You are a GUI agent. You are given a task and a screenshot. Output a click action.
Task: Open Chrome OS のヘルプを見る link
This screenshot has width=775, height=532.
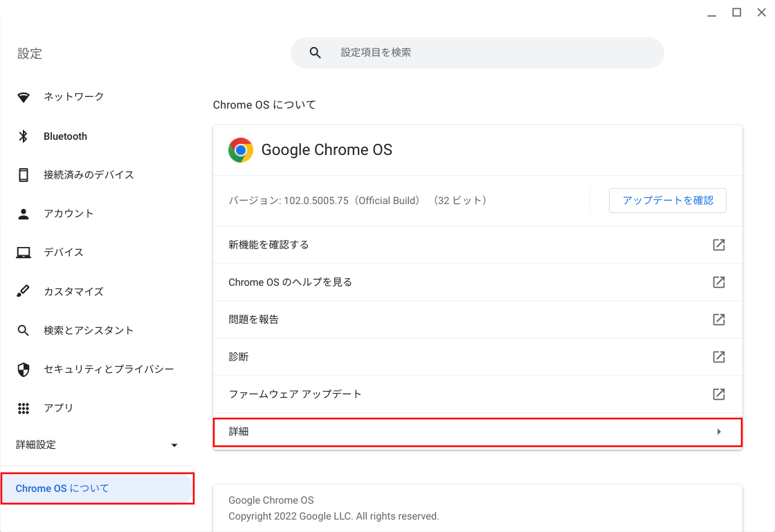click(291, 282)
